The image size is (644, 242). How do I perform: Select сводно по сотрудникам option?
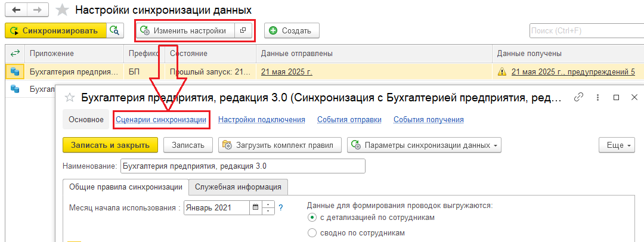click(x=357, y=233)
